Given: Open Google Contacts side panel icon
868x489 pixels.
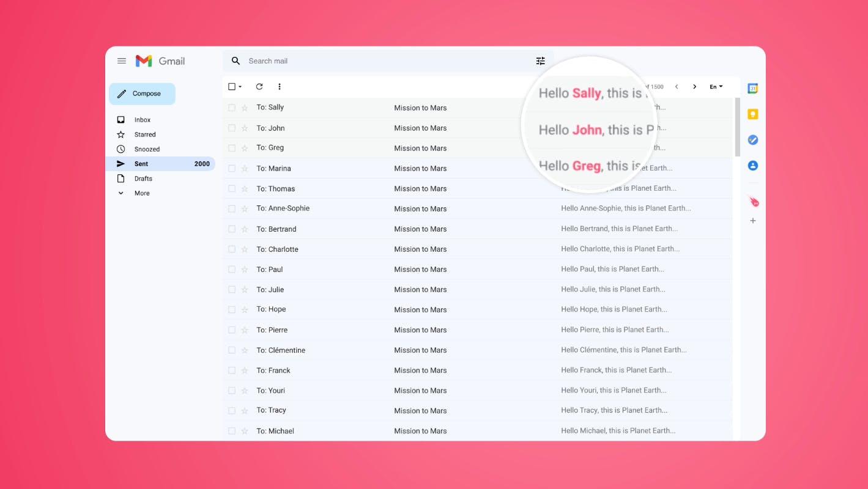Looking at the screenshot, I should pos(753,166).
